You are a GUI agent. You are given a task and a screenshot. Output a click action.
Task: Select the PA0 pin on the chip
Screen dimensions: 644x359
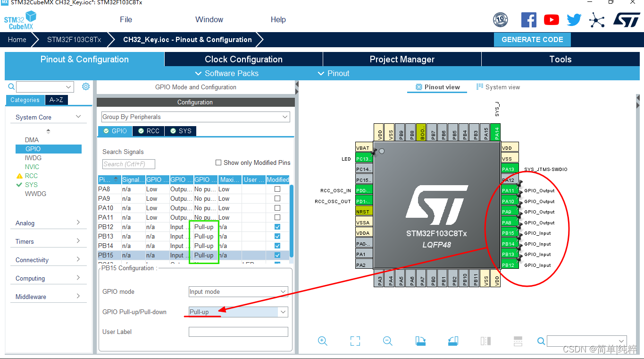click(x=364, y=244)
